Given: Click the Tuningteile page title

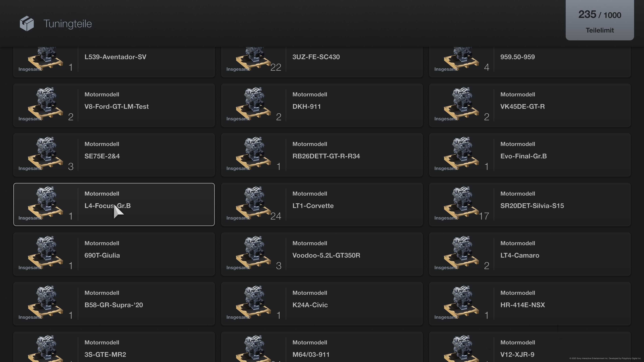Looking at the screenshot, I should (67, 24).
